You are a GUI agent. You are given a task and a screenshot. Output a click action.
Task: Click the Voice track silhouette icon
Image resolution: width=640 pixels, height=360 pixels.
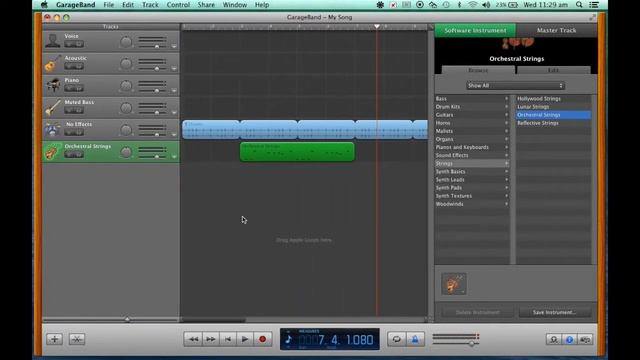(53, 41)
